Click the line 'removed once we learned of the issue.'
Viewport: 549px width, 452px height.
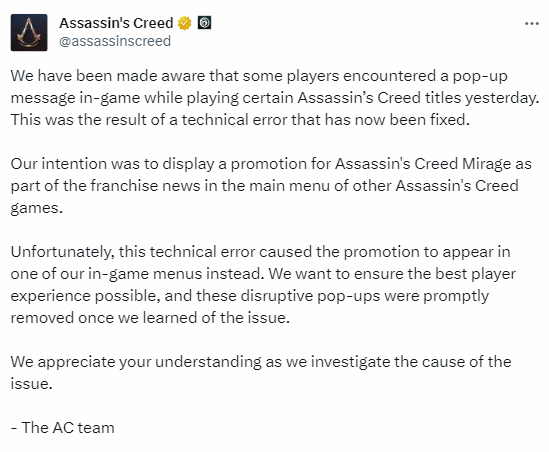(x=150, y=318)
